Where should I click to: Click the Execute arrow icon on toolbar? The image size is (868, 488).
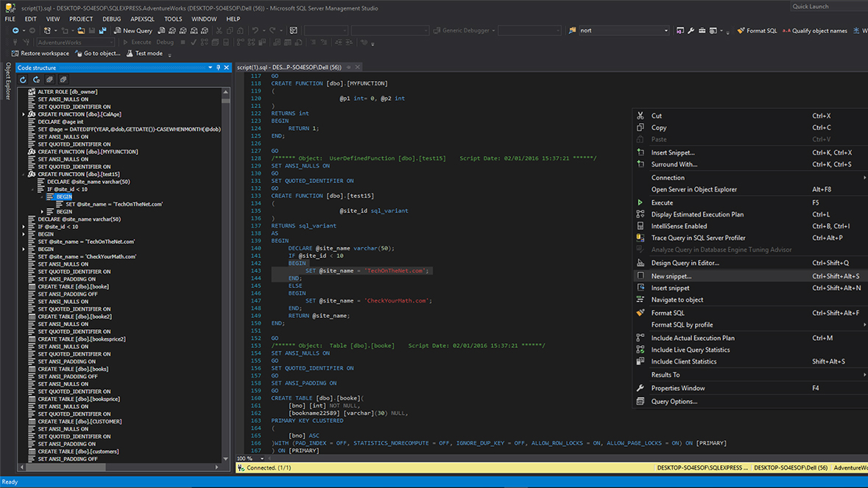[124, 42]
